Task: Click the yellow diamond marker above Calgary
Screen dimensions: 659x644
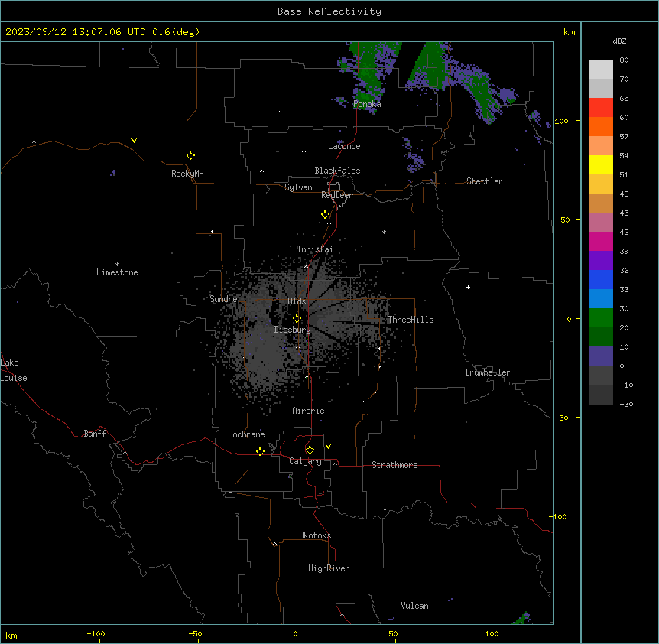Action: [x=310, y=450]
